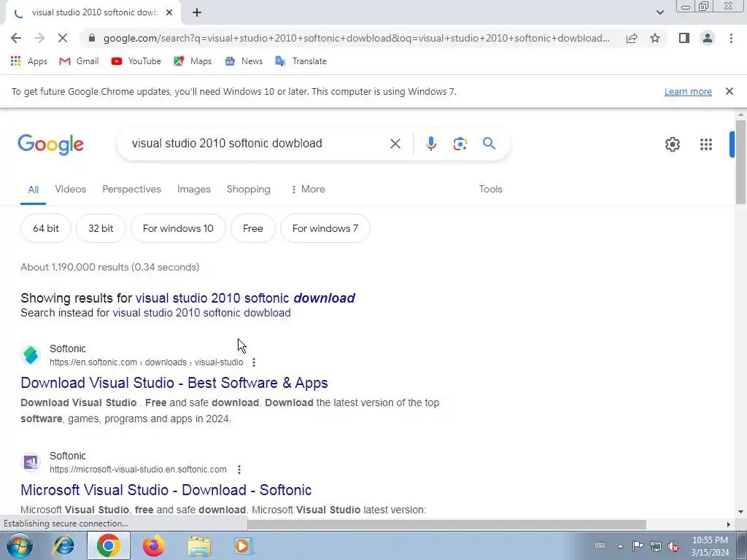The width and height of the screenshot is (747, 560).
Task: Open the search Tools options
Action: pyautogui.click(x=491, y=189)
